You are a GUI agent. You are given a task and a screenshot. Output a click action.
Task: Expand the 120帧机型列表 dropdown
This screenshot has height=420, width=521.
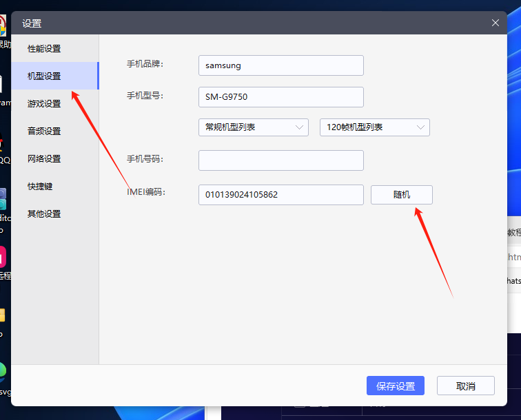tap(374, 127)
